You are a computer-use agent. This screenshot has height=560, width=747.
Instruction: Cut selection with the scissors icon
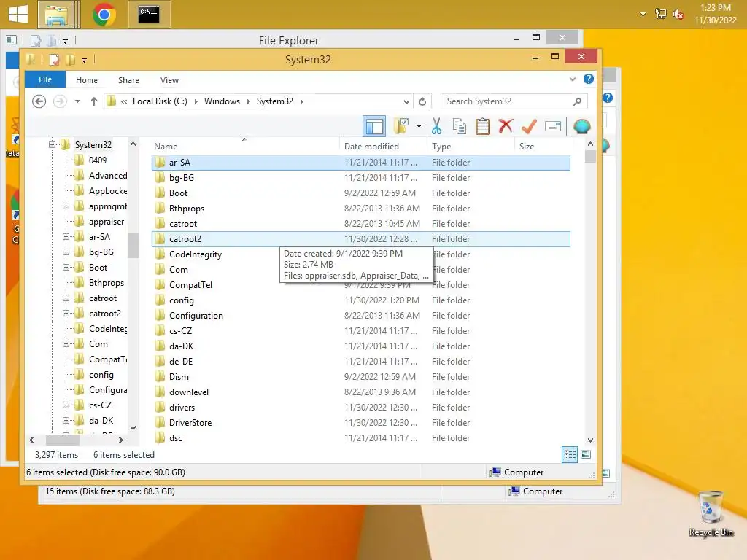[x=436, y=126]
